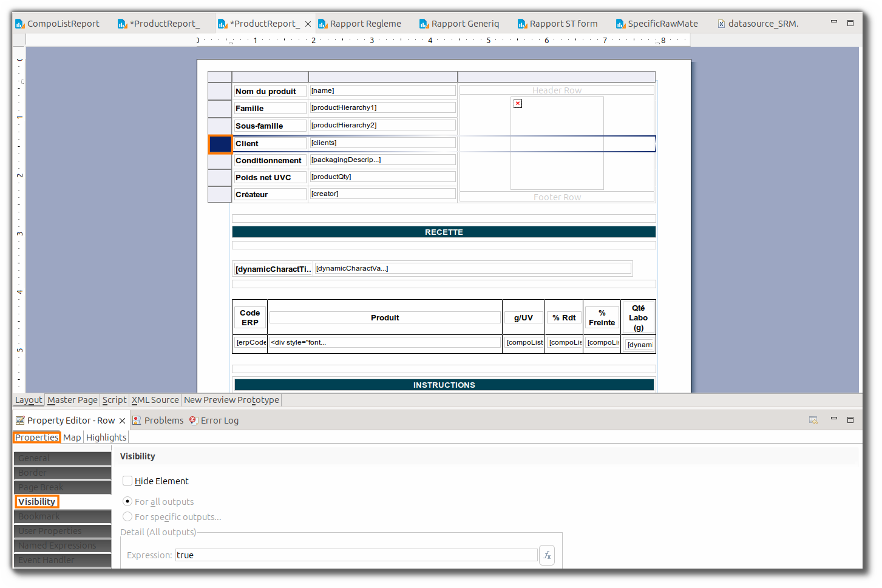Close the ProductReport editor tab
This screenshot has width=882, height=588.
click(x=308, y=24)
